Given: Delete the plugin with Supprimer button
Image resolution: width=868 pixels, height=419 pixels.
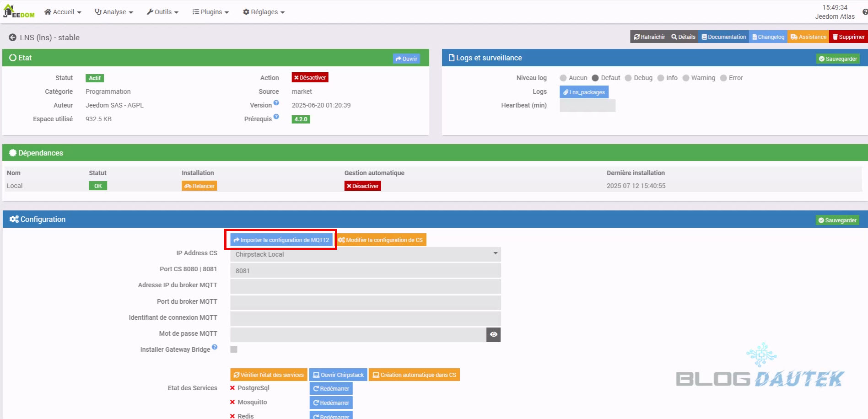Looking at the screenshot, I should pos(848,37).
